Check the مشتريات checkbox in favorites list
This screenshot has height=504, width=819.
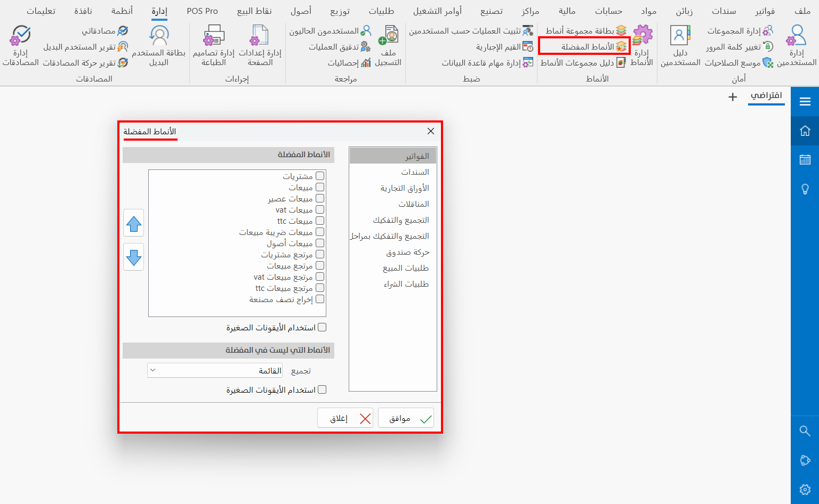click(x=320, y=176)
